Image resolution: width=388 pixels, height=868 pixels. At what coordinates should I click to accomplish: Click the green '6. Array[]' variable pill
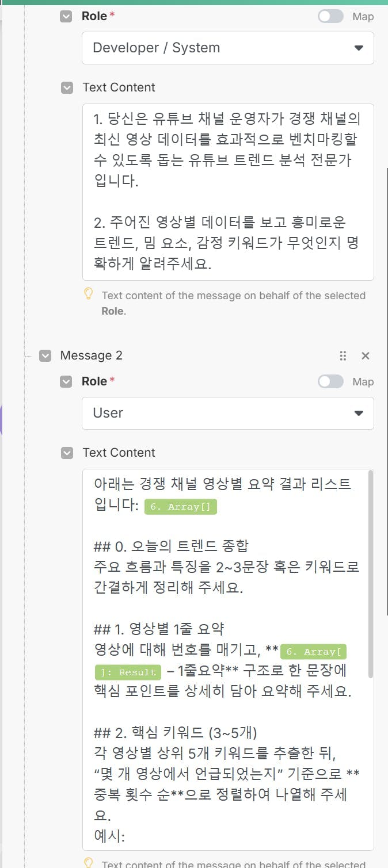coord(180,507)
